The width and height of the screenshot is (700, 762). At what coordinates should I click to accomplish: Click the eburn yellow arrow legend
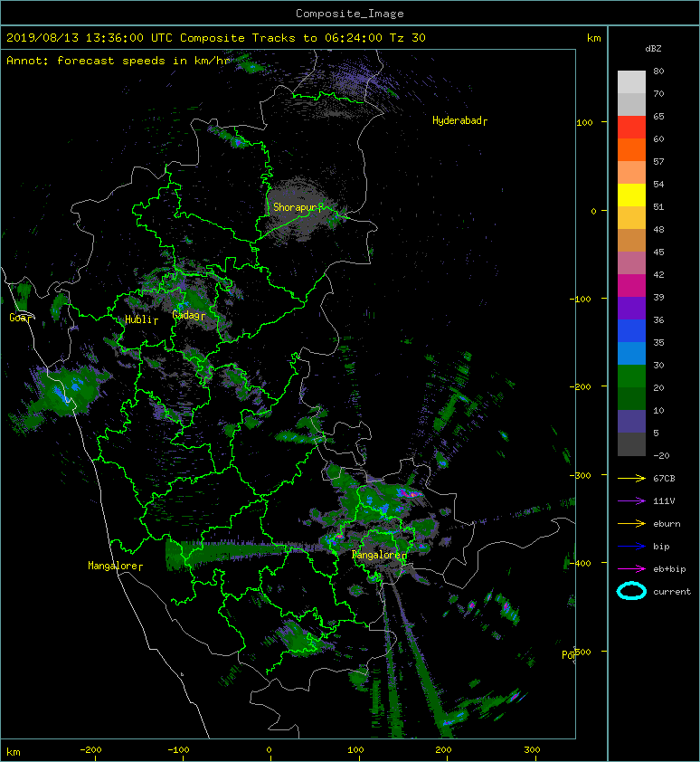(631, 524)
